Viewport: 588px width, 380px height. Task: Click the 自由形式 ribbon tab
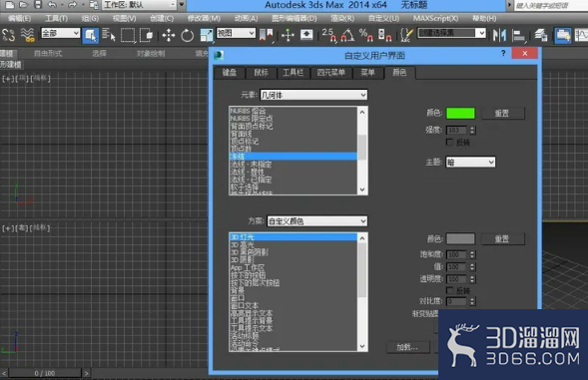coord(48,54)
